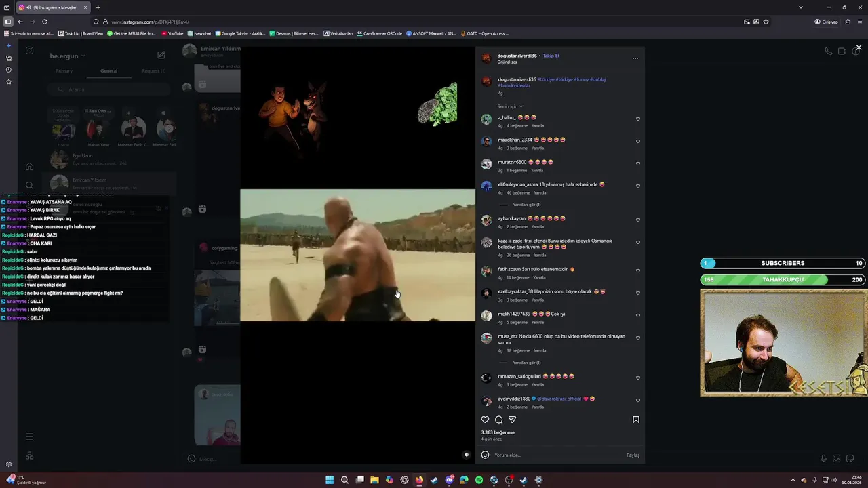This screenshot has height=488, width=868.
Task: Like the Instagram post with heart icon
Action: point(485,420)
